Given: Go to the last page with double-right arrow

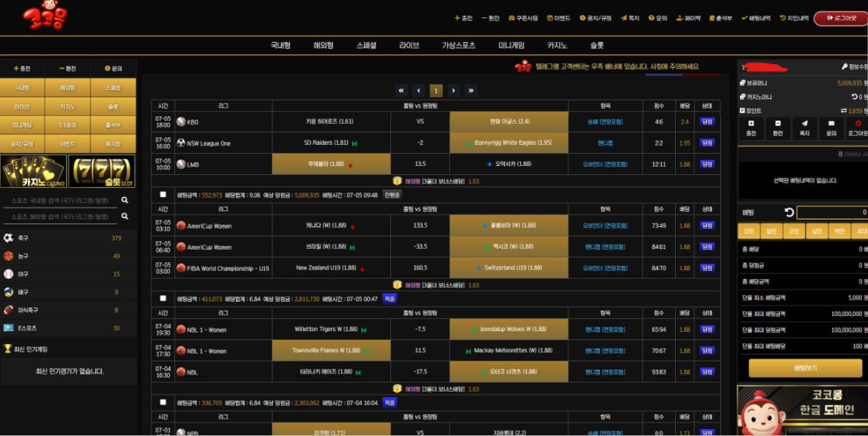Looking at the screenshot, I should pos(471,91).
